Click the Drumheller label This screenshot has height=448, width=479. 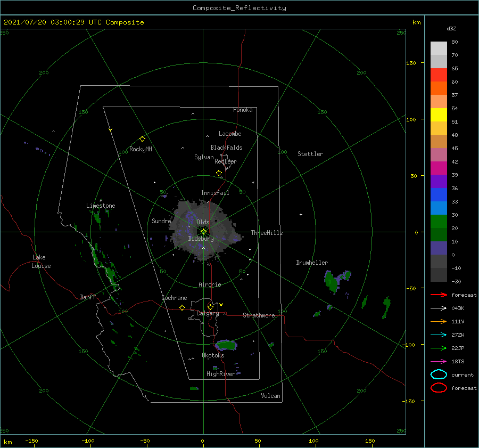(x=312, y=263)
